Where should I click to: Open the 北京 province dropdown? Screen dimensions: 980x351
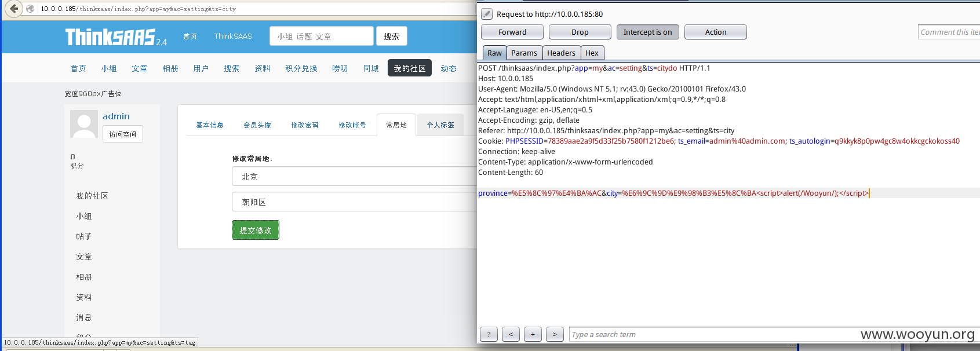(354, 177)
